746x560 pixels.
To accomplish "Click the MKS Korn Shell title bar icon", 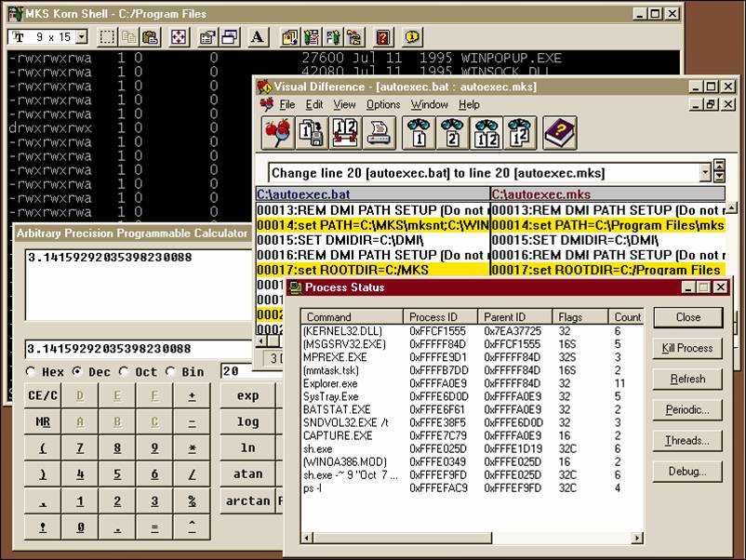I will pyautogui.click(x=16, y=14).
